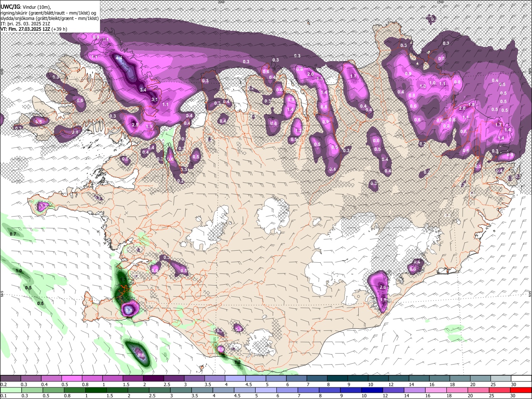Viewport: 532px width, 399px height.
Task: Click the '4.4' precipitation value on the map
Action: click(119, 58)
